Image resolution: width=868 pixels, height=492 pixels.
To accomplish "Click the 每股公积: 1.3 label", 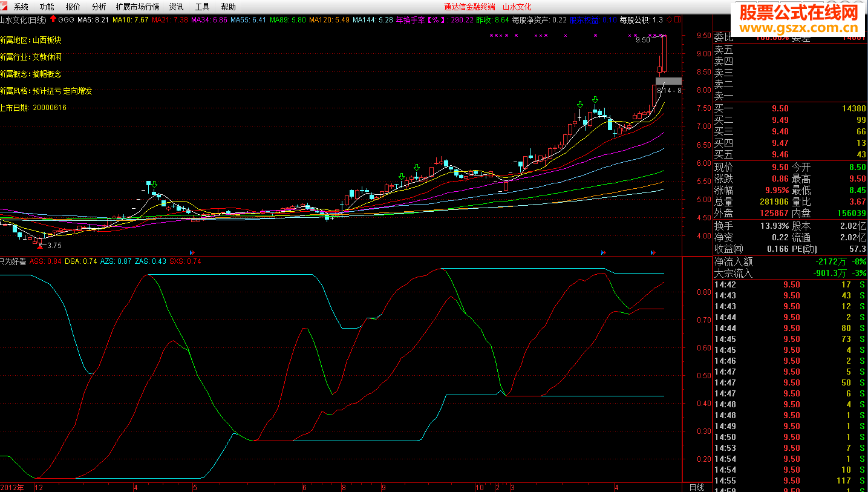I will (641, 20).
